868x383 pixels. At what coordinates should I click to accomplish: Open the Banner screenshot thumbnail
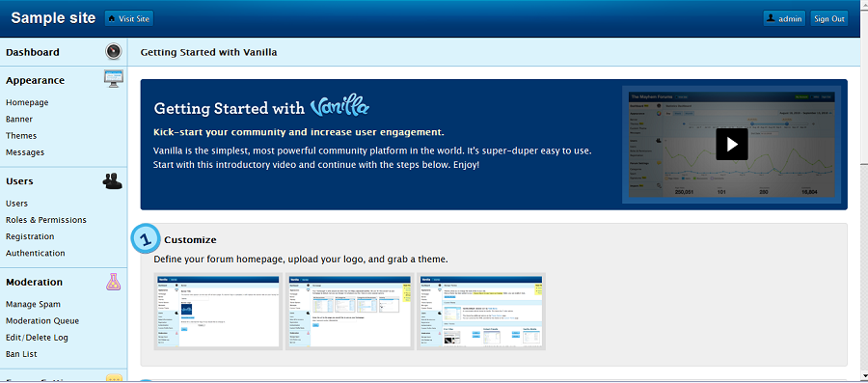click(x=218, y=311)
